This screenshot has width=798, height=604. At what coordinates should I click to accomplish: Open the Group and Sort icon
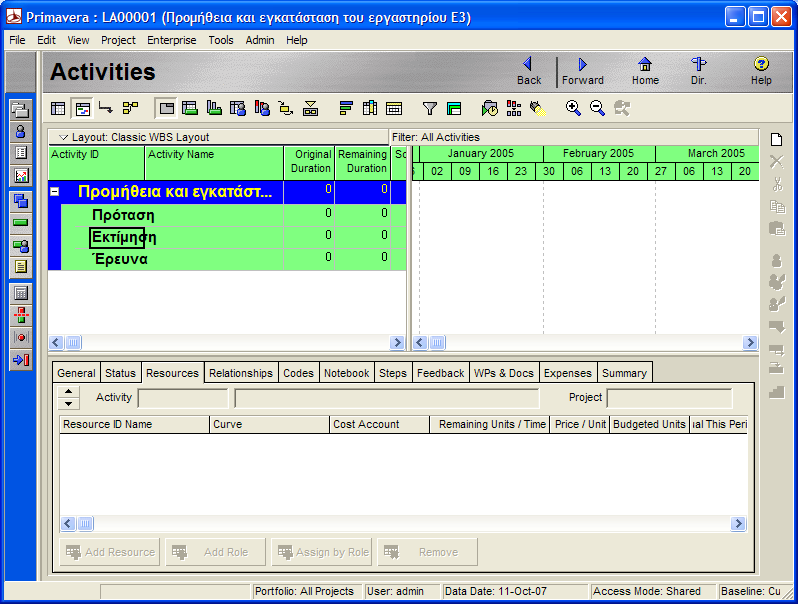454,108
